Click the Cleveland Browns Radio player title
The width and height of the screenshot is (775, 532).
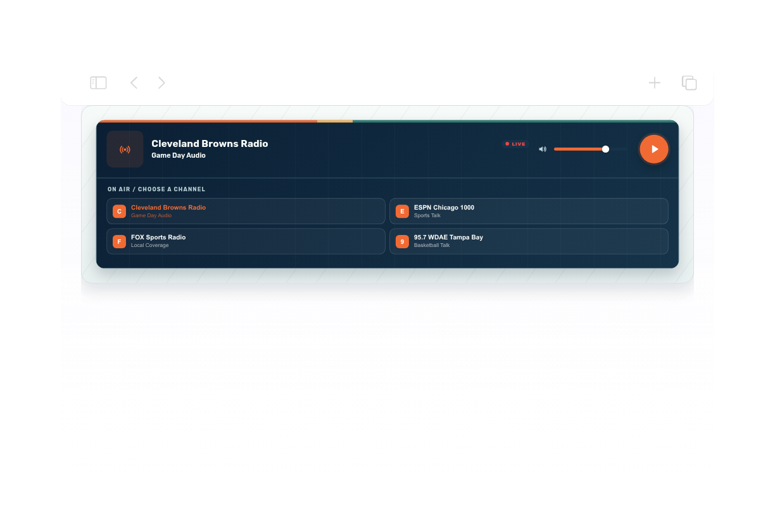[210, 144]
